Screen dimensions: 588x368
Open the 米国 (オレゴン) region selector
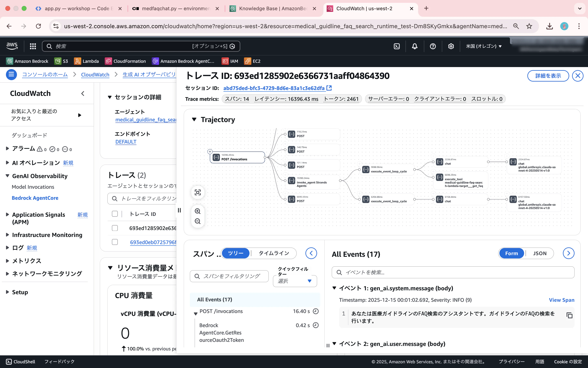click(x=483, y=46)
